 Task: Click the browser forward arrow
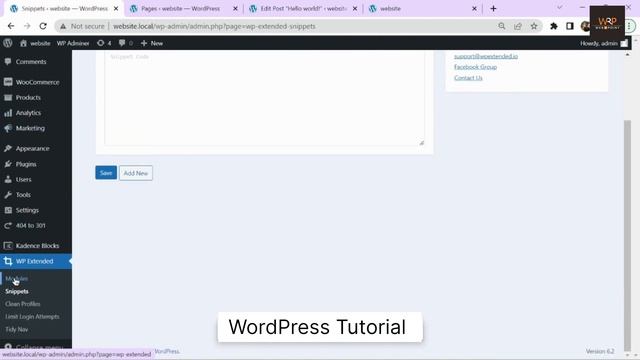[x=27, y=26]
